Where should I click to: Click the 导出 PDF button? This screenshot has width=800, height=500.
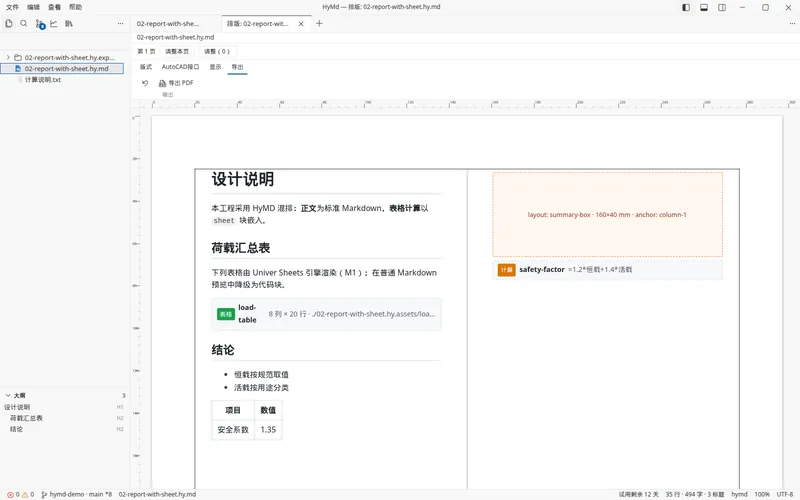click(176, 83)
